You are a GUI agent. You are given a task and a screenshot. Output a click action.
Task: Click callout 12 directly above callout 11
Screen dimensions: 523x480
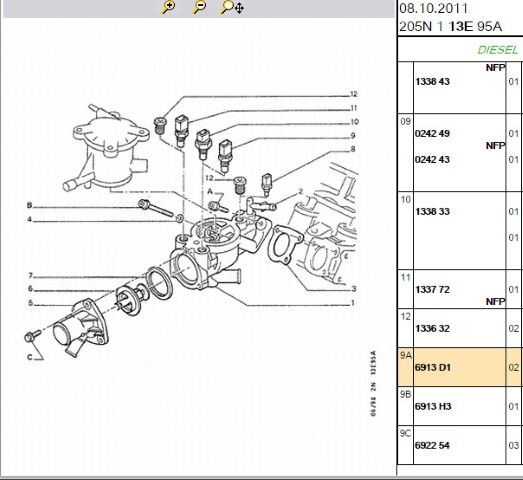pos(354,94)
